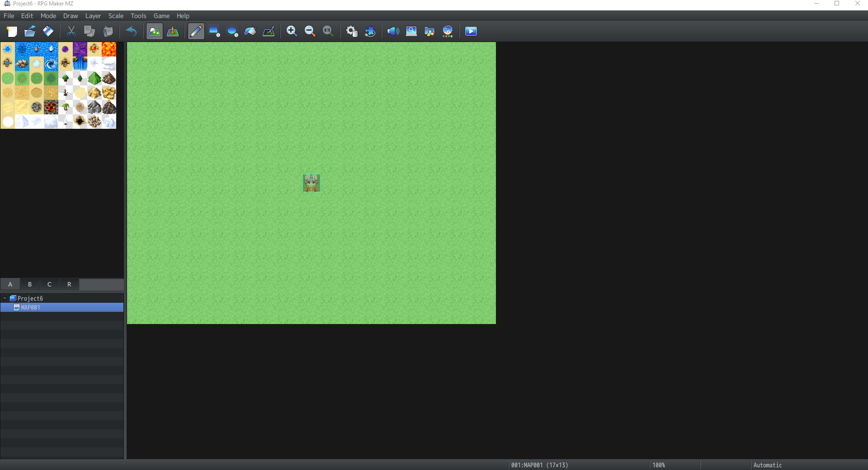The width and height of the screenshot is (868, 470).
Task: Open the Plugin Manager
Action: pyautogui.click(x=370, y=31)
